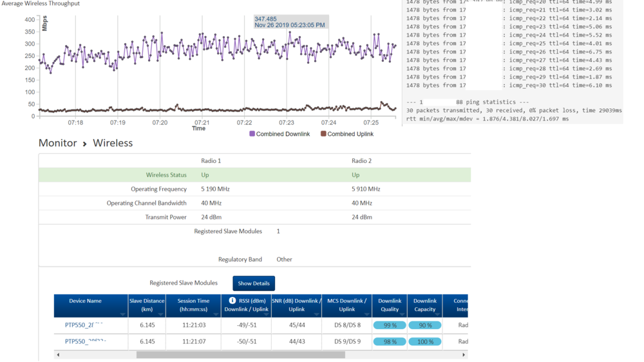Click the Slave Distance column sort arrow
This screenshot has width=644, height=362.
tap(160, 314)
